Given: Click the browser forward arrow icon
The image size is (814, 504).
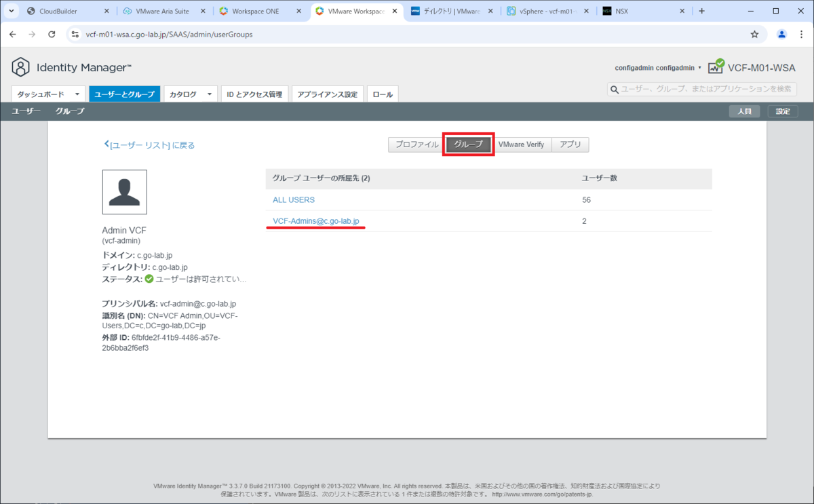Looking at the screenshot, I should 32,34.
